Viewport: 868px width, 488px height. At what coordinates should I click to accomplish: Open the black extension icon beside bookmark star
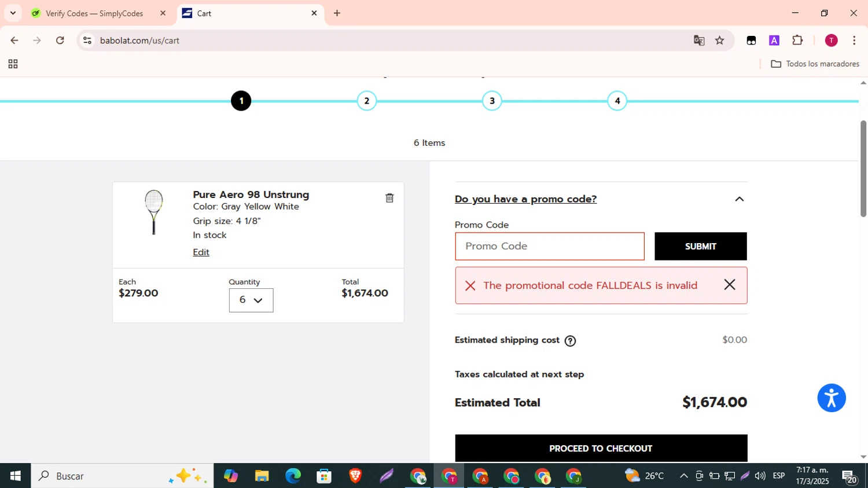(x=751, y=41)
